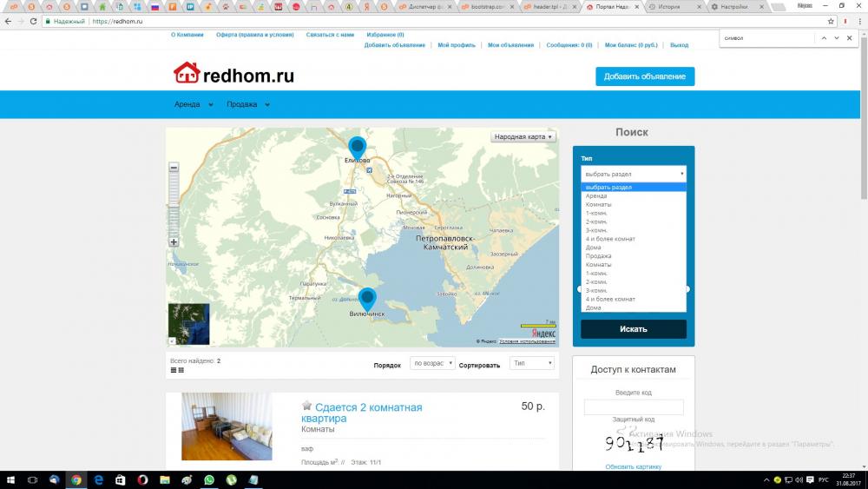The image size is (868, 489).
Task: Select the Вилючинск map pin
Action: pos(367,299)
